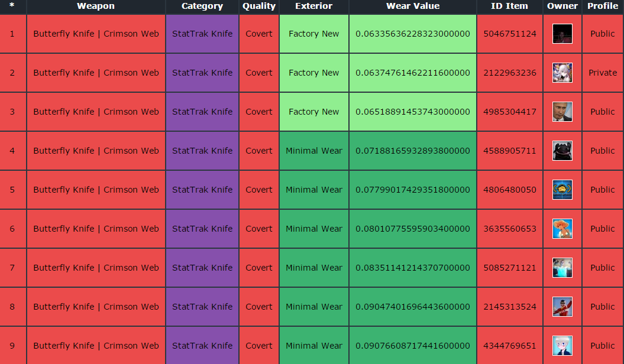Screen dimensions: 624x364
Task: Click the weapon name in row 1
Action: [96, 34]
